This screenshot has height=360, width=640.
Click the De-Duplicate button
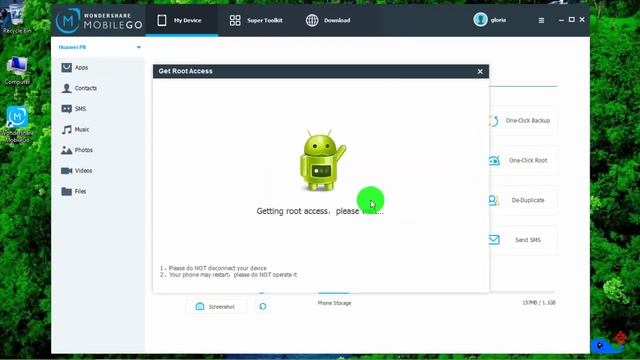pos(522,200)
